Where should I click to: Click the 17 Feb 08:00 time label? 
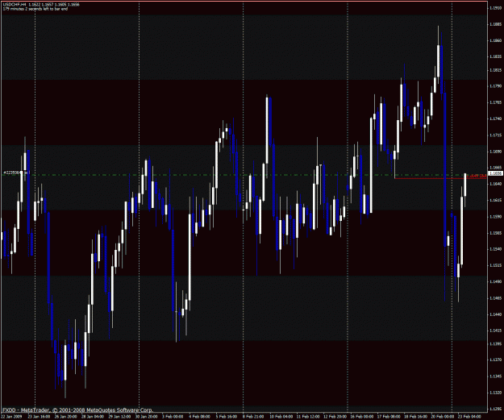pyautogui.click(x=389, y=417)
